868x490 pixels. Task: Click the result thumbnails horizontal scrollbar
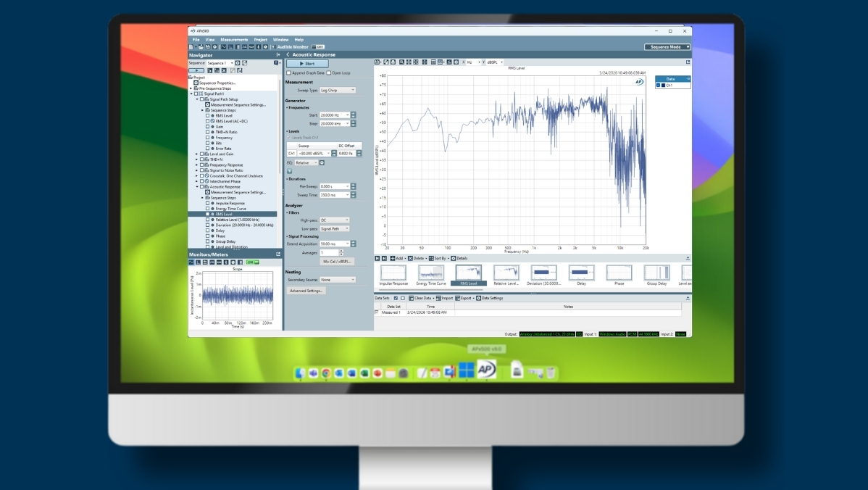coord(432,289)
